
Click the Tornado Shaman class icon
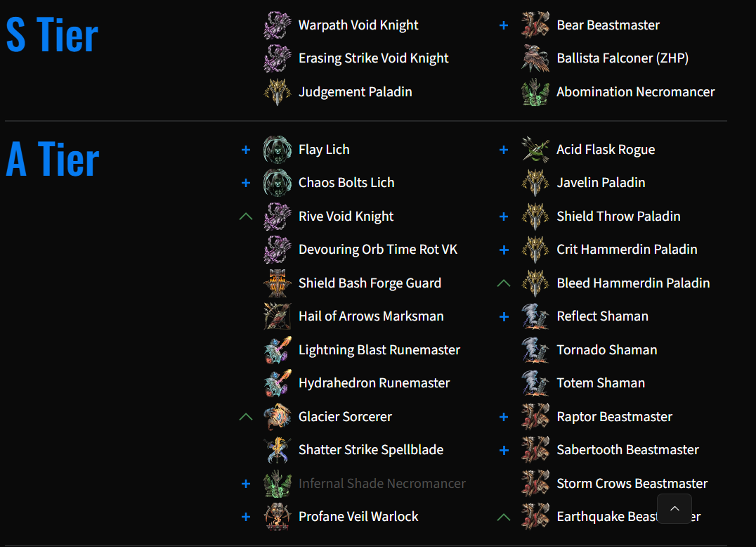[x=535, y=349]
